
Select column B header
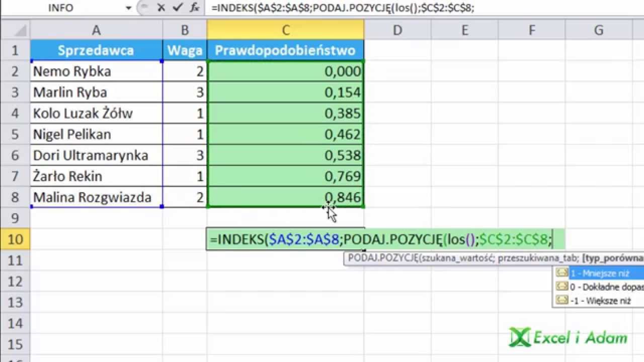[x=185, y=30]
